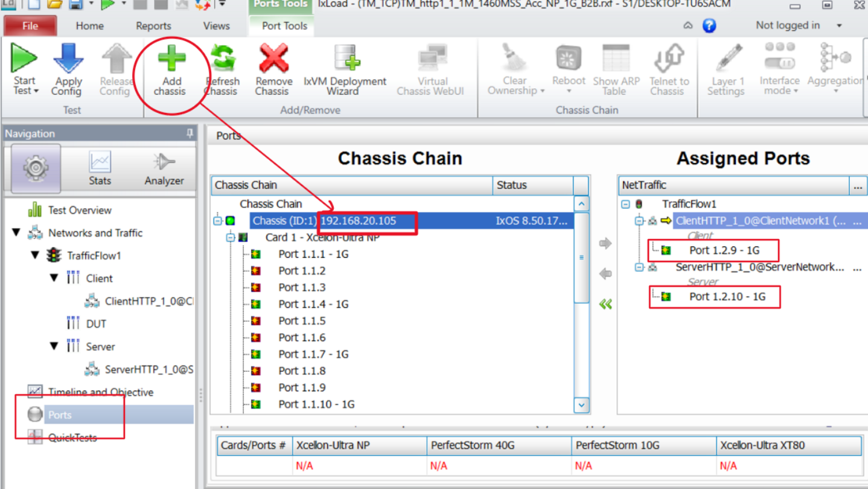Select the configuration gear view button
Image resolution: width=868 pixels, height=489 pixels.
(x=36, y=168)
